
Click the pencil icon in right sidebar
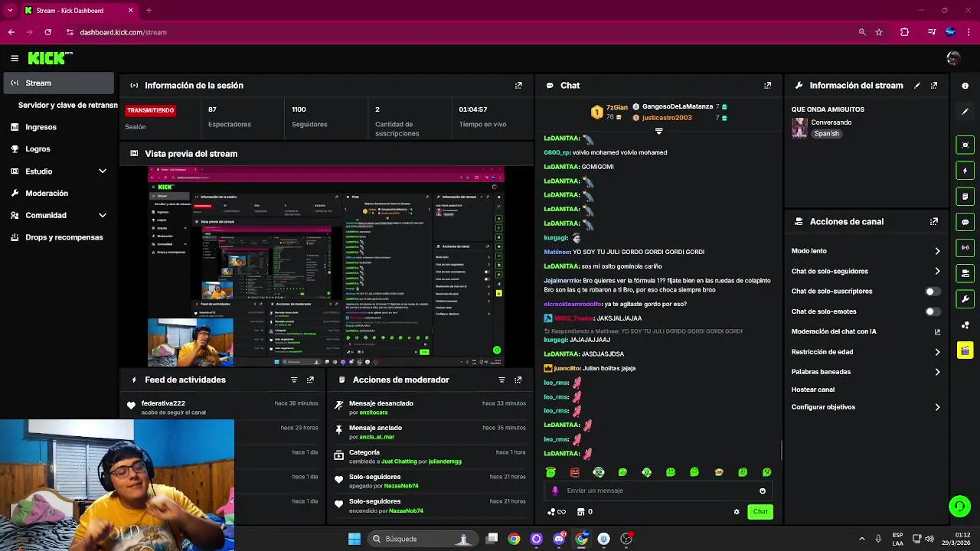(x=965, y=111)
